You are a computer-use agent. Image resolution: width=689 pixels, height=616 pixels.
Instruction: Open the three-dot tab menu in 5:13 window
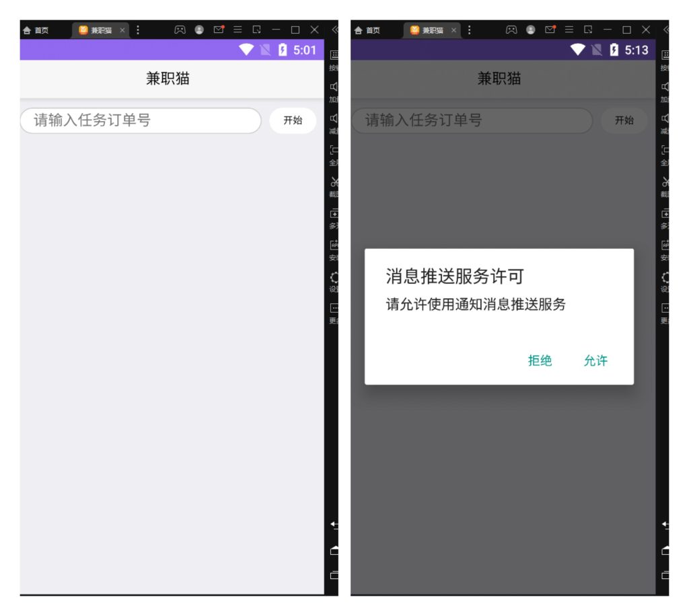pos(469,30)
